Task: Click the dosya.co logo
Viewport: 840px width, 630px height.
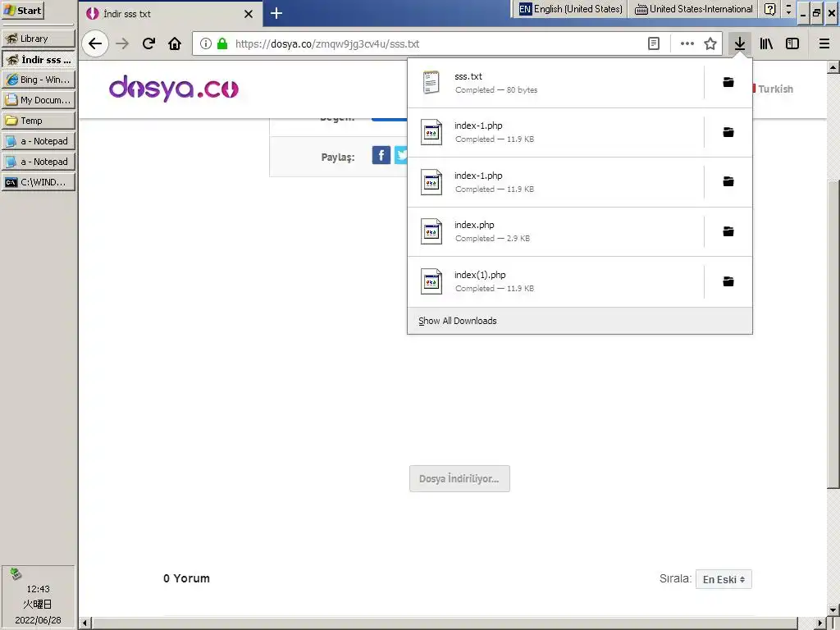Action: tap(174, 89)
